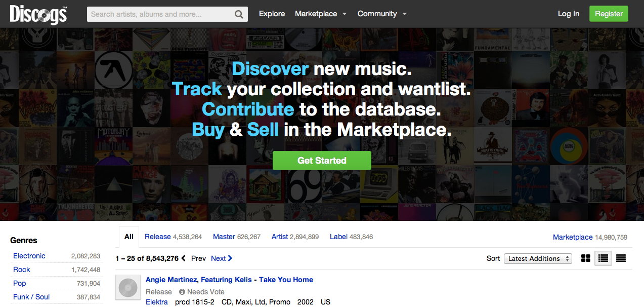Switch to the Release tab

(158, 237)
